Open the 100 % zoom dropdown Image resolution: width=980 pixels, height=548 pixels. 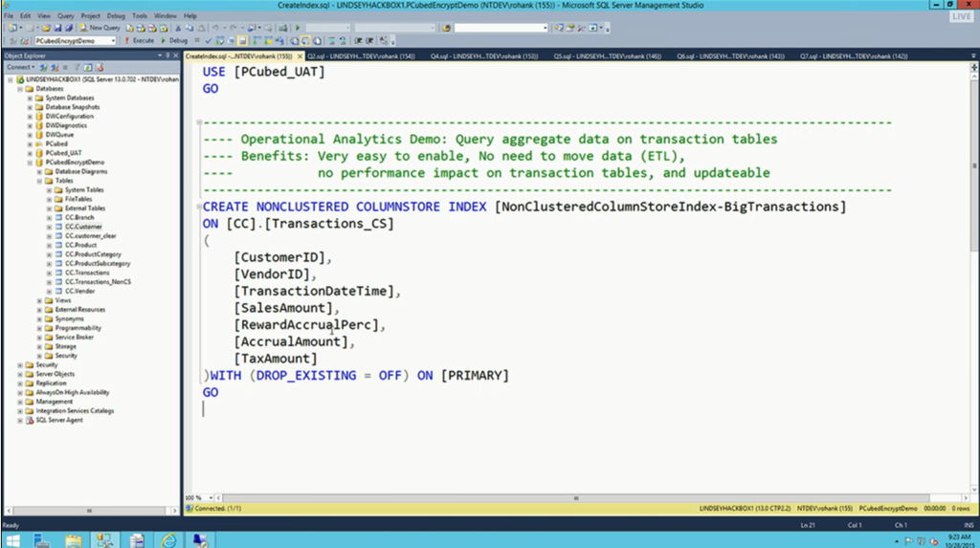pyautogui.click(x=211, y=498)
